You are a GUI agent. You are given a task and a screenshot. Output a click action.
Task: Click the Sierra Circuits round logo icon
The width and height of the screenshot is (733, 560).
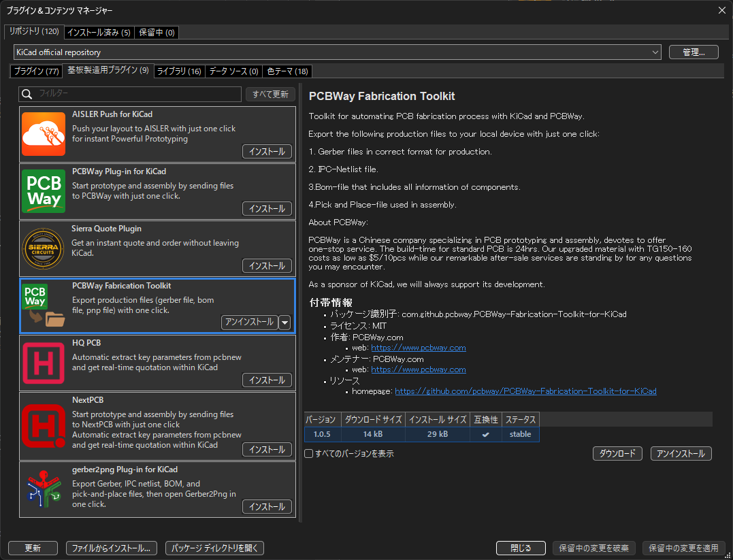coord(44,248)
